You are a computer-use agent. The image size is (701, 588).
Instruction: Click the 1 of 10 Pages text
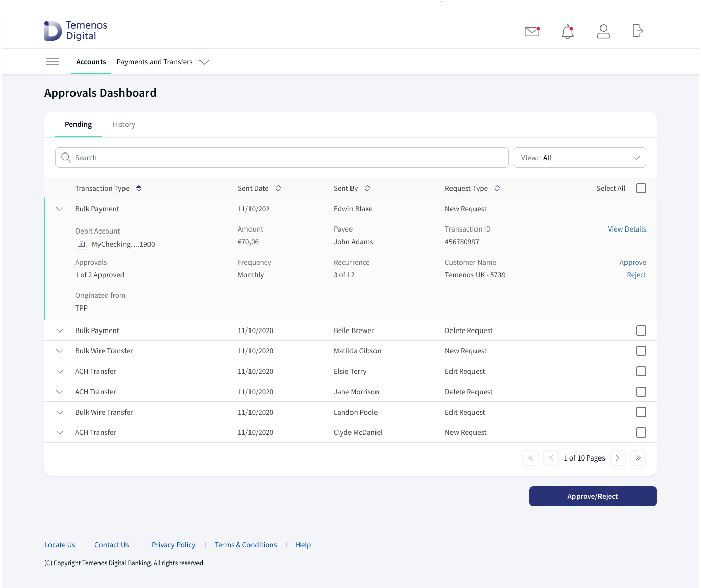point(584,458)
